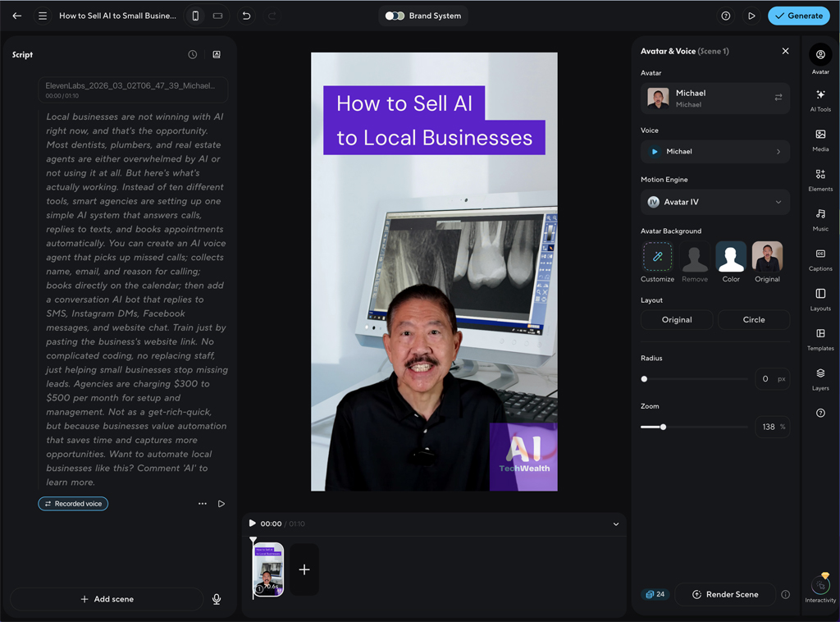
Task: Open the Captions panel
Action: (x=820, y=258)
